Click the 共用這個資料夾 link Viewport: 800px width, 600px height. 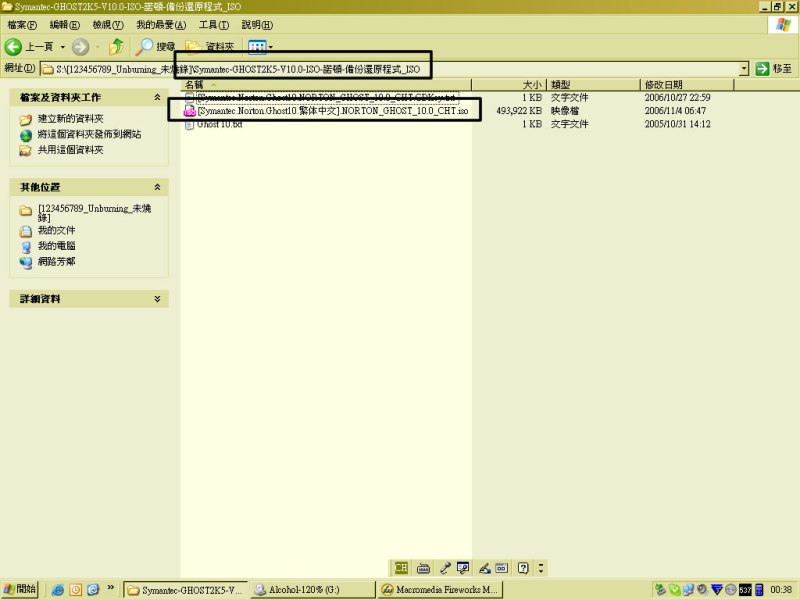click(70, 150)
